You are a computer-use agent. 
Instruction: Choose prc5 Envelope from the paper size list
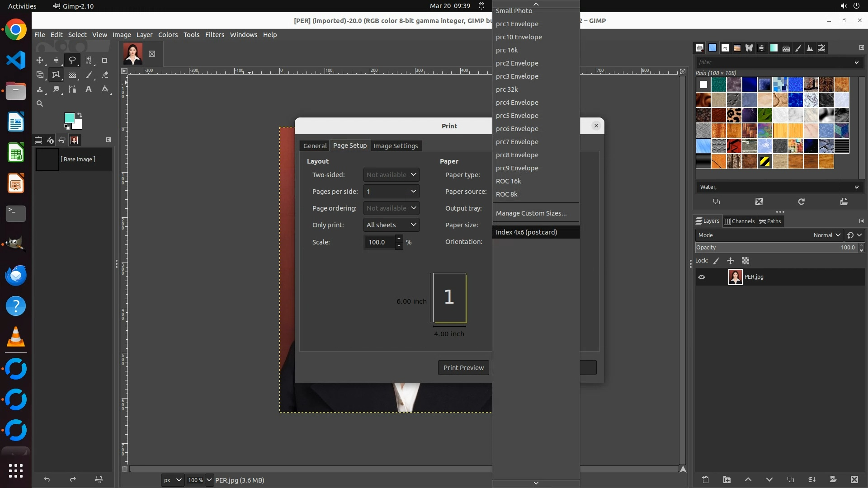pyautogui.click(x=517, y=116)
